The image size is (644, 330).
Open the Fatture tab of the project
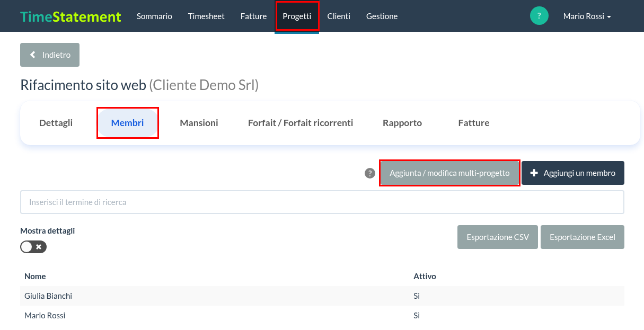(x=474, y=123)
